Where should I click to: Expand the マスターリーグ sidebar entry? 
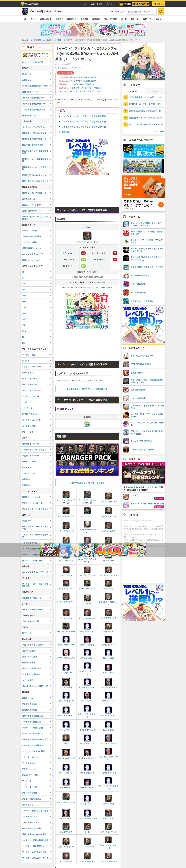[37, 769]
